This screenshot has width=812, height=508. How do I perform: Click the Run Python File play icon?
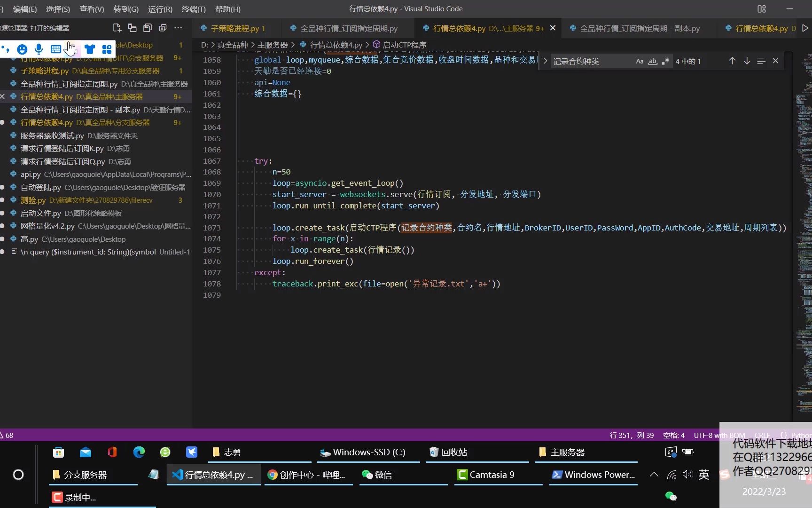805,28
